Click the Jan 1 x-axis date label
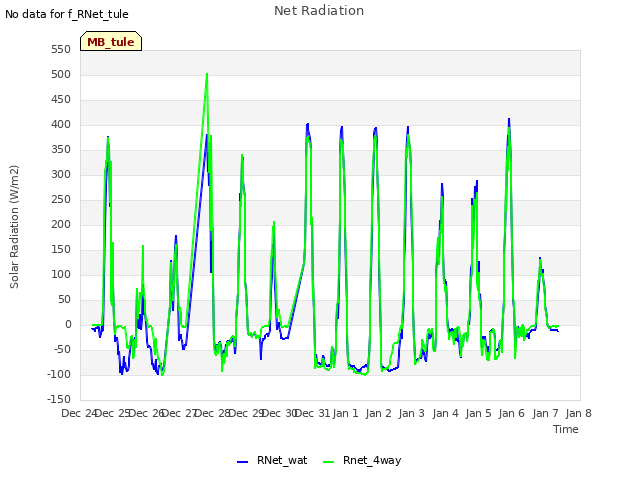The image size is (640, 480). pyautogui.click(x=345, y=413)
